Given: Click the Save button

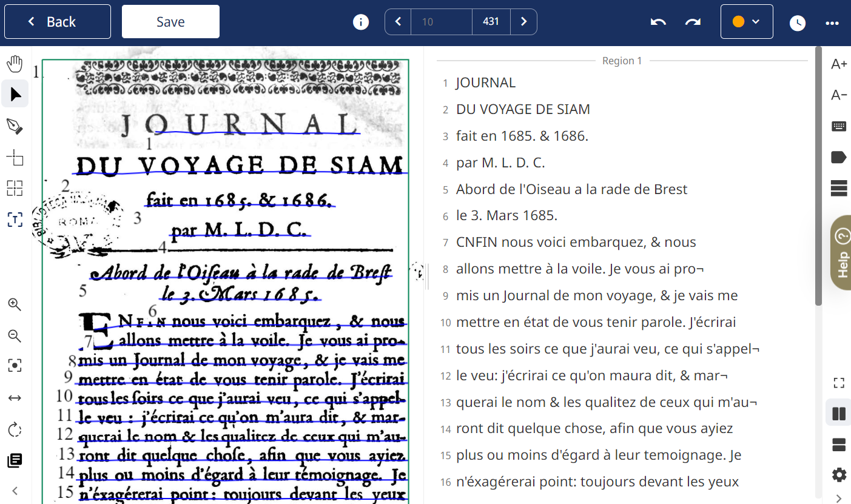Looking at the screenshot, I should pyautogui.click(x=170, y=22).
